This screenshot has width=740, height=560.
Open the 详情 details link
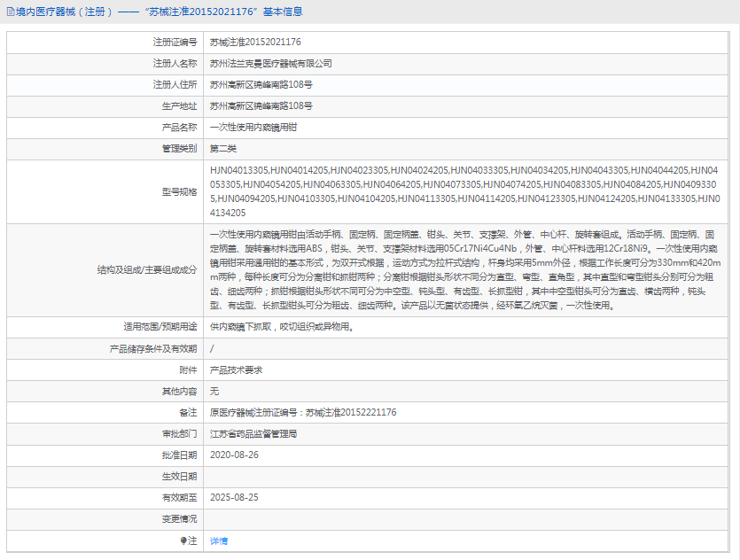point(219,541)
